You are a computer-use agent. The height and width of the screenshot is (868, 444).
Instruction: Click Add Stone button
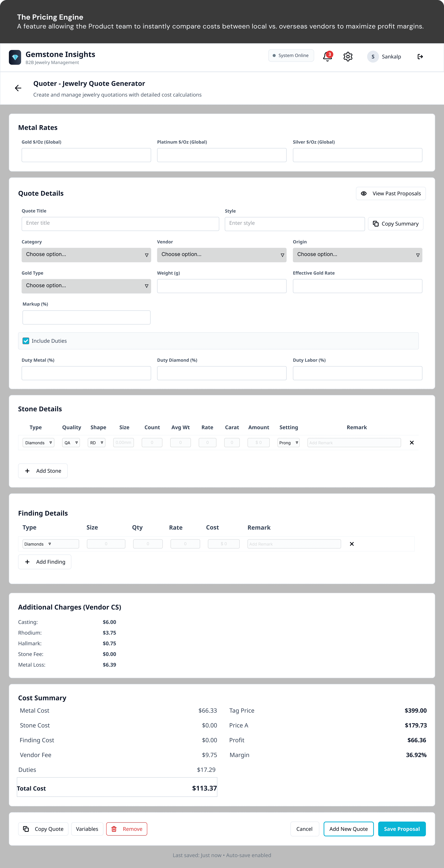coord(43,471)
